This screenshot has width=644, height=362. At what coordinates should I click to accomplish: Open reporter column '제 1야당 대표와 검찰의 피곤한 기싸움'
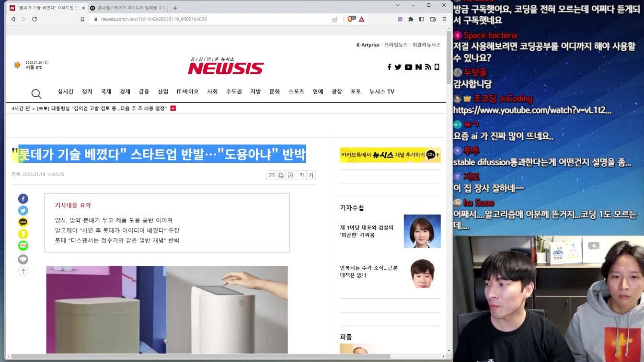click(x=367, y=231)
